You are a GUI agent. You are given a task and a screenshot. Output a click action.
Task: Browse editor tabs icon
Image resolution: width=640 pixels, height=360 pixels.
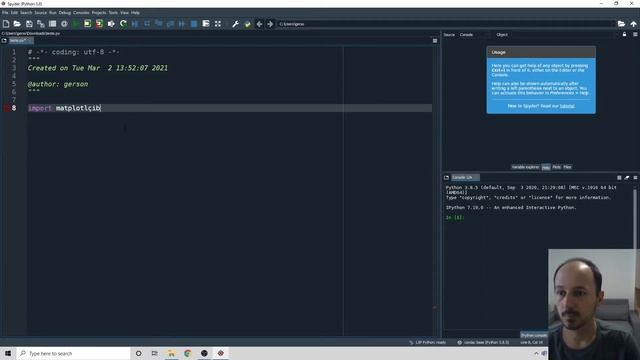(x=4, y=41)
